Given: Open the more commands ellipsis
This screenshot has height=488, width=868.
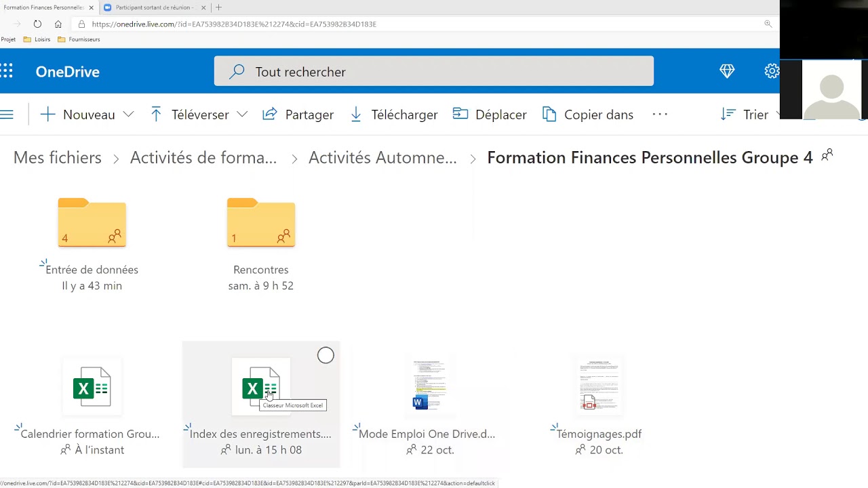Looking at the screenshot, I should 660,115.
